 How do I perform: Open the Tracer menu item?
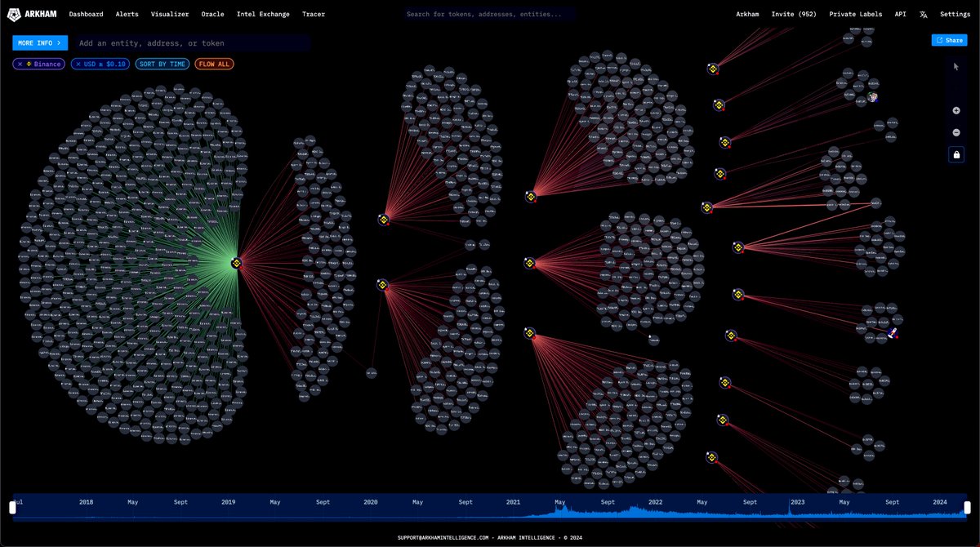(x=314, y=14)
